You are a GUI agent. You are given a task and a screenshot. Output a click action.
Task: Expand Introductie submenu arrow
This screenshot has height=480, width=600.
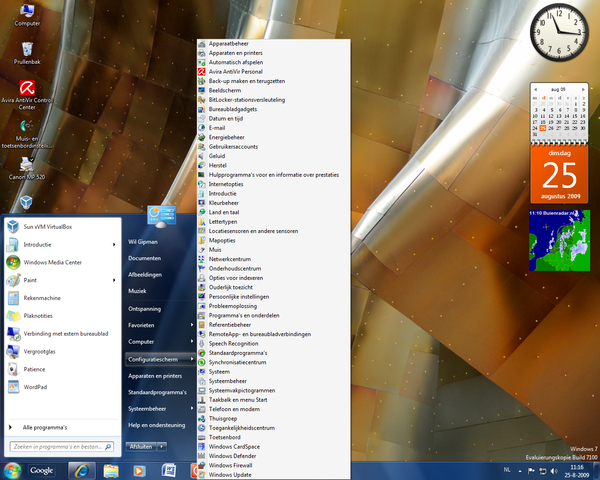pos(114,245)
